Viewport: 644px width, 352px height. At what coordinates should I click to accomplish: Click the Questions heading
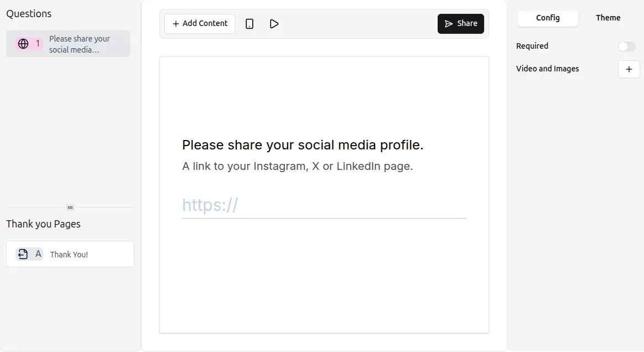pos(29,14)
